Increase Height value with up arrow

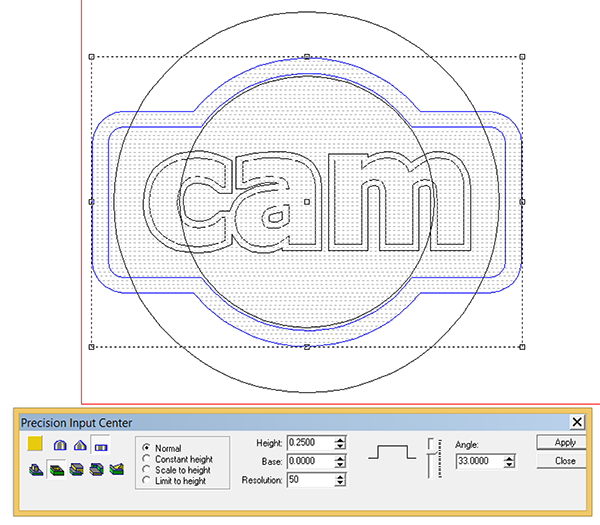[340, 440]
